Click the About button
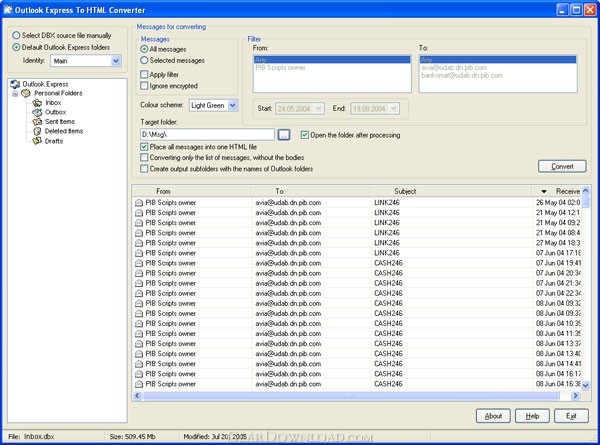 point(492,415)
